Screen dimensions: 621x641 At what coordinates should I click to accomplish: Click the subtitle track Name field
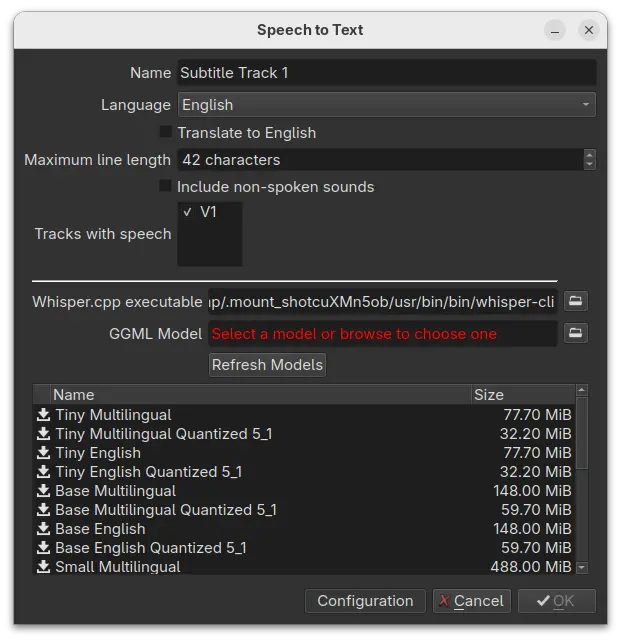coord(386,73)
